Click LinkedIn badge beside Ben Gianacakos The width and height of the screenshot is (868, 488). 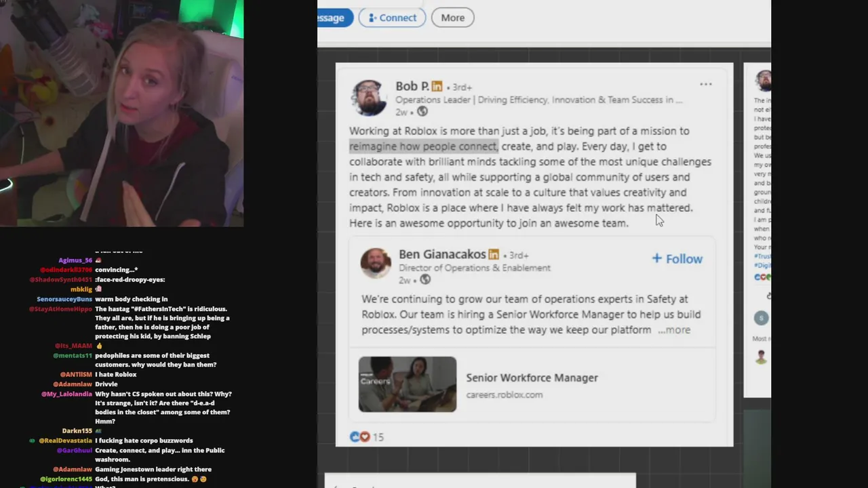494,255
